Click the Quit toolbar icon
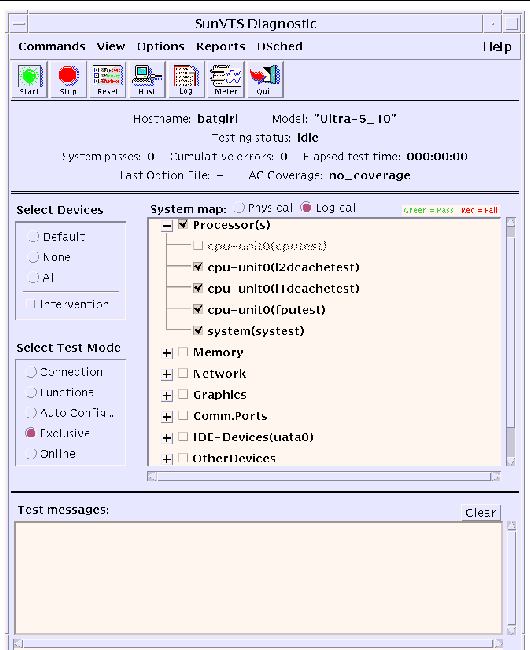Screen dimensions: 530x650 coord(265,79)
